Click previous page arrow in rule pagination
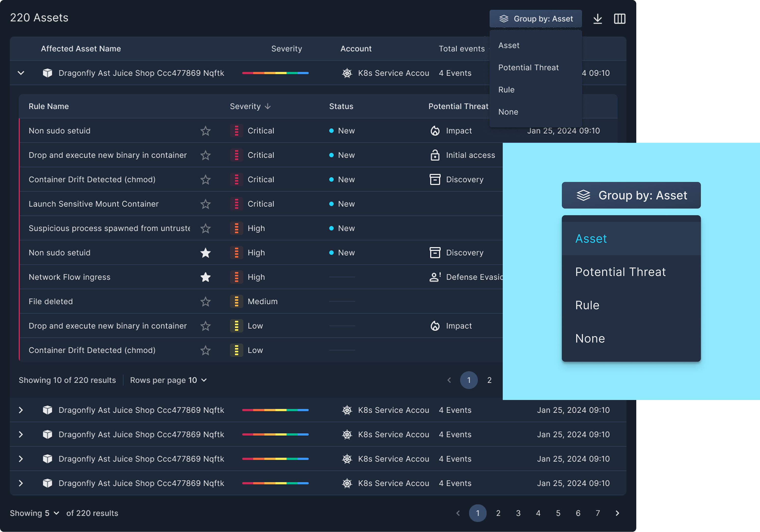 449,380
